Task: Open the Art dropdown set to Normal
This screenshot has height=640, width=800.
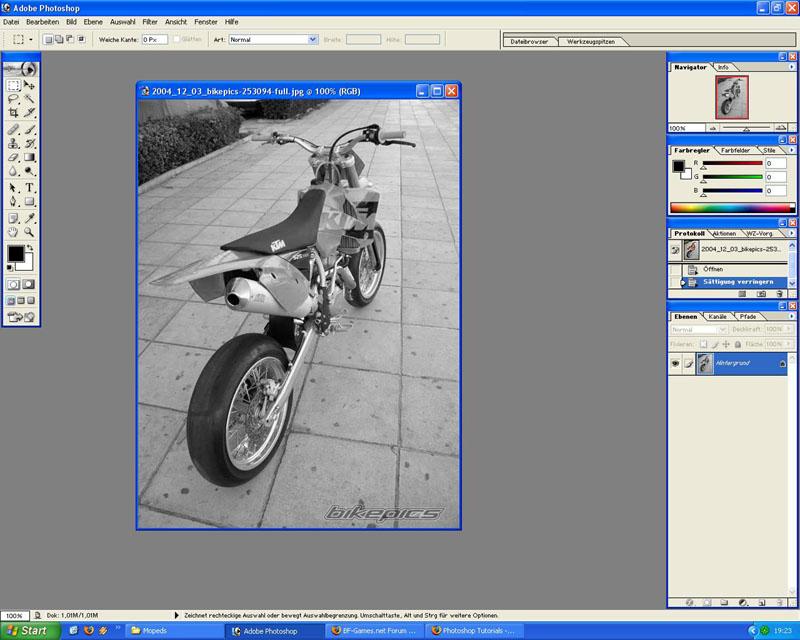Action: [x=272, y=39]
